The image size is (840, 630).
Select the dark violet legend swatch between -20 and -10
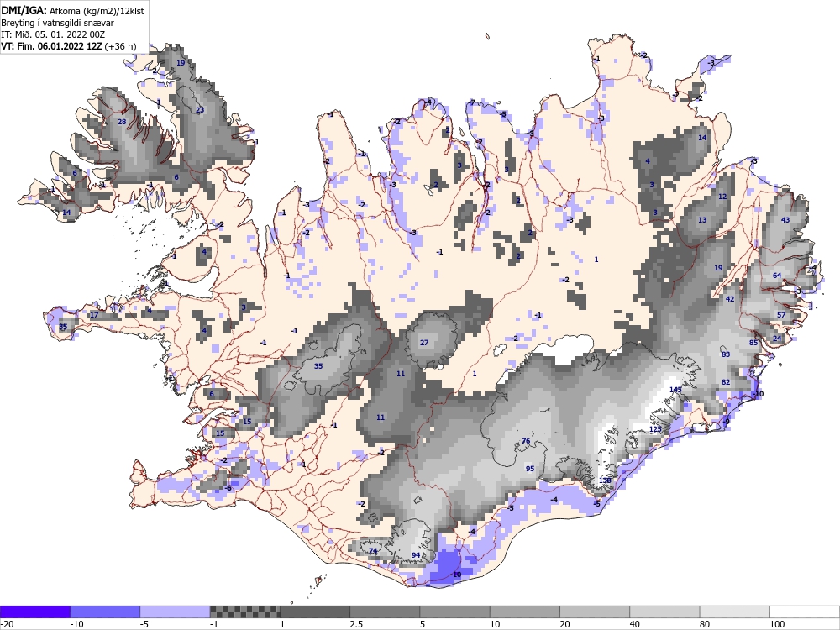coord(34,612)
